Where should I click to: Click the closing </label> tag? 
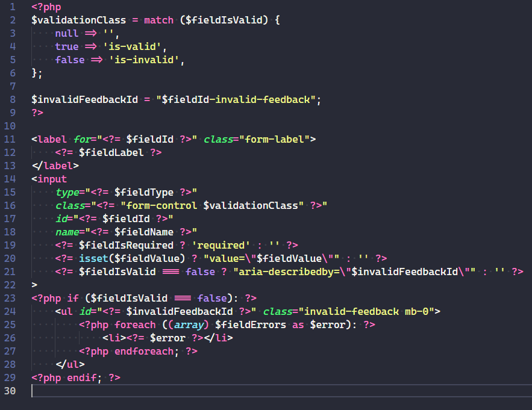[55, 166]
